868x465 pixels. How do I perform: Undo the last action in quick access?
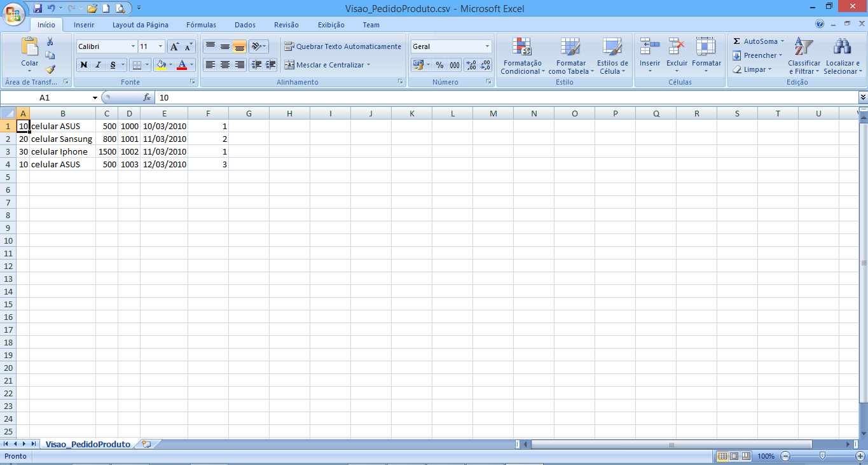pyautogui.click(x=51, y=8)
